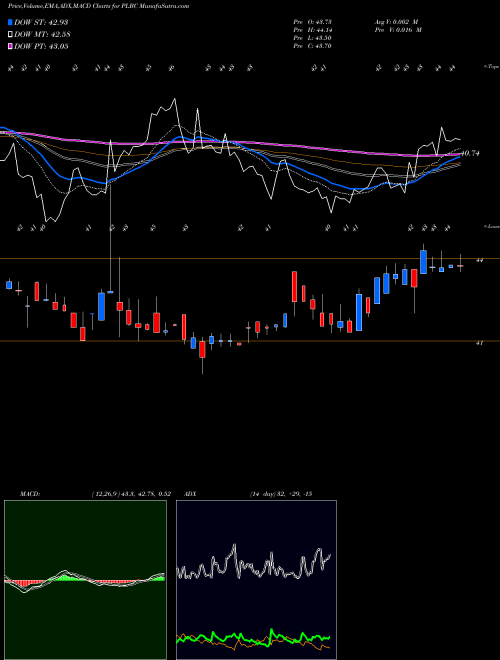Click the 'Pre L: 43.50' low value
The height and width of the screenshot is (660, 500).
[312, 38]
